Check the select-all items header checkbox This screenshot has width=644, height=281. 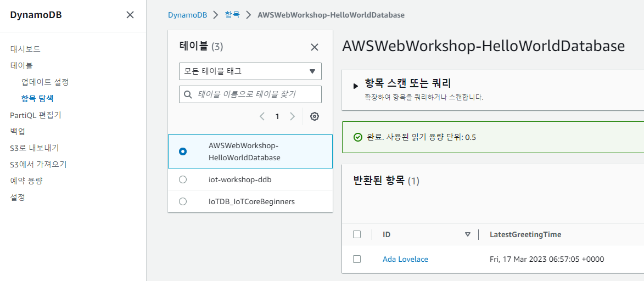tap(357, 234)
